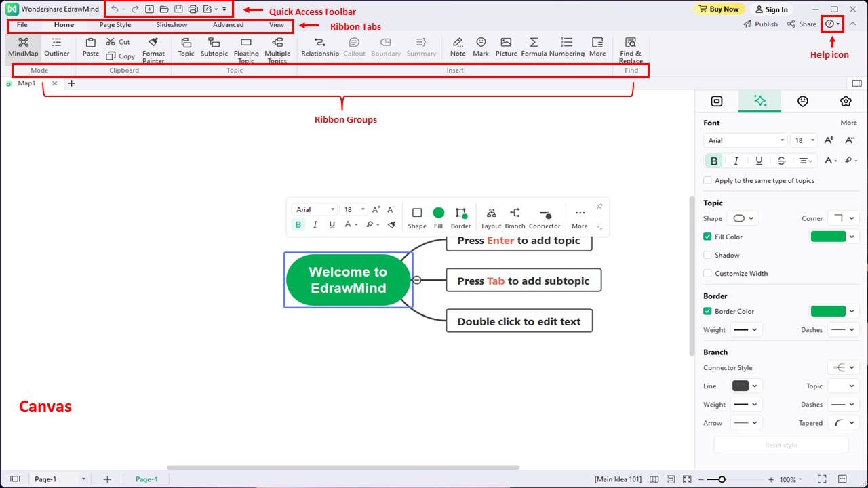
Task: Adjust the zoom slider in status bar
Action: pyautogui.click(x=722, y=479)
